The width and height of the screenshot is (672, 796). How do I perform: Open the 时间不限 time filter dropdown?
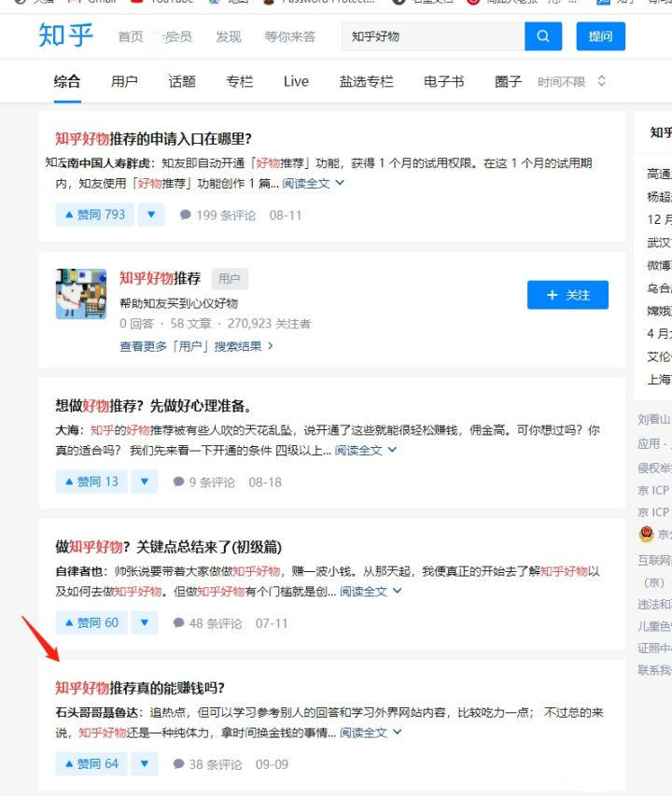click(x=571, y=82)
